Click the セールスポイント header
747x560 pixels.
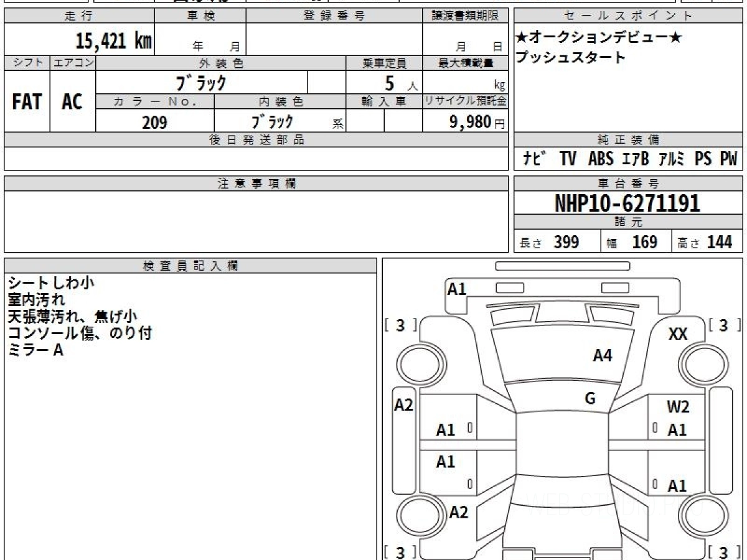coord(628,16)
